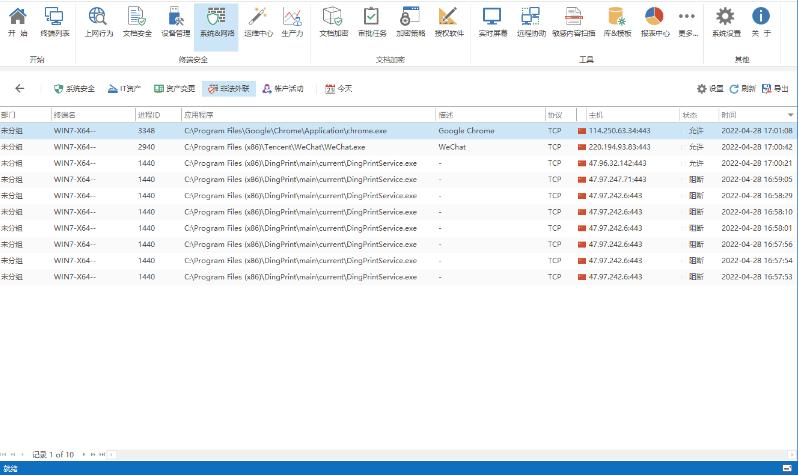Go to next record in pager
This screenshot has width=799, height=475.
tap(83, 455)
